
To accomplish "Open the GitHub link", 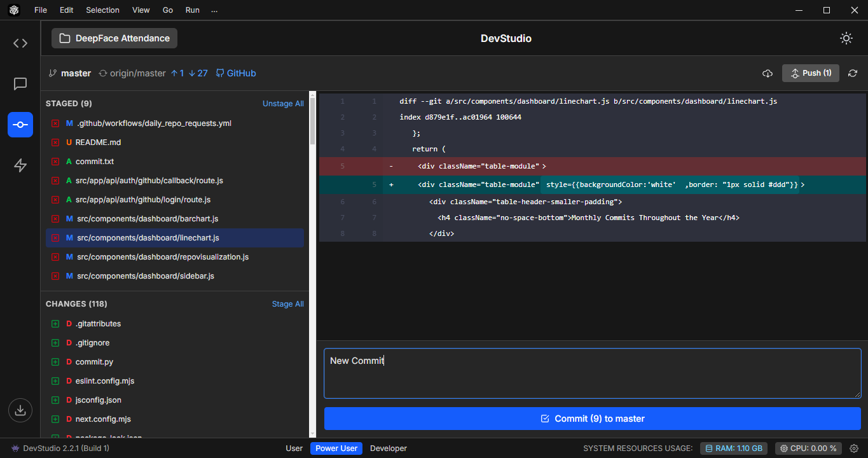I will click(236, 73).
